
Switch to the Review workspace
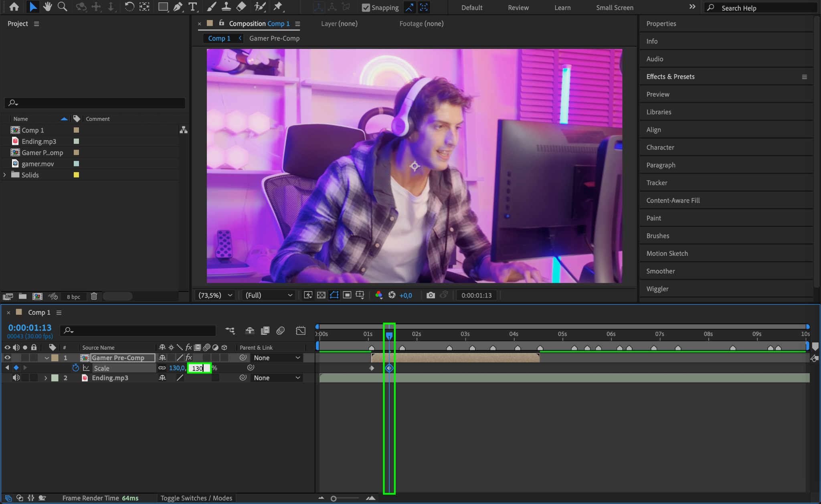click(x=518, y=8)
